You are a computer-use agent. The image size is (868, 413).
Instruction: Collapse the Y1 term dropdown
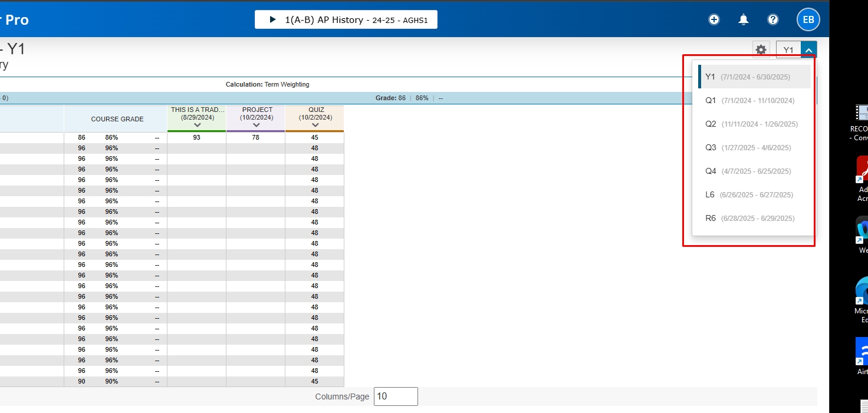[808, 50]
